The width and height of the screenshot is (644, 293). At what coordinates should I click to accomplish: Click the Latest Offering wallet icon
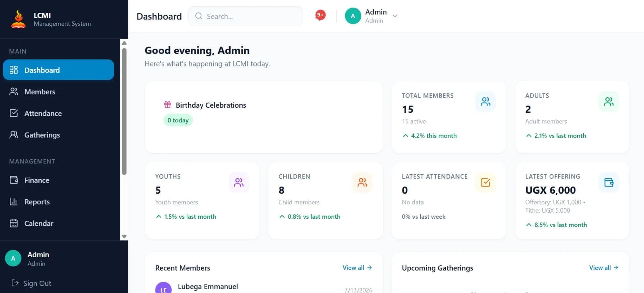(x=609, y=182)
